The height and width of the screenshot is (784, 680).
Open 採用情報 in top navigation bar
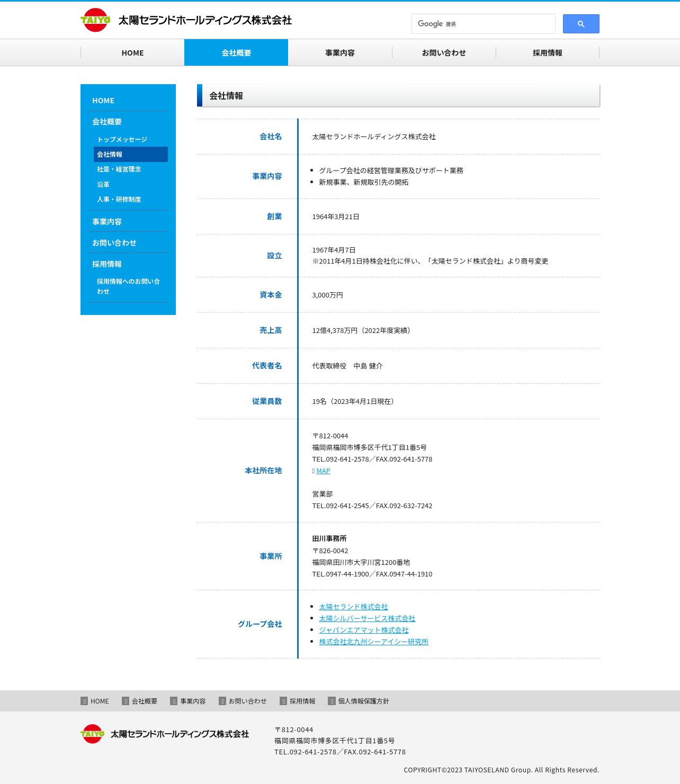(x=548, y=53)
